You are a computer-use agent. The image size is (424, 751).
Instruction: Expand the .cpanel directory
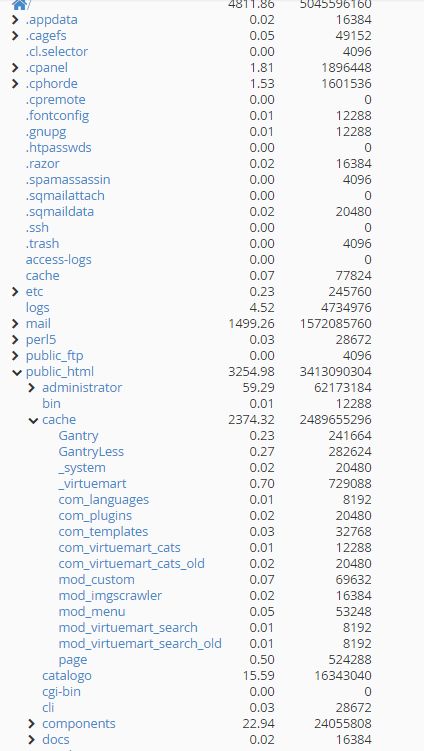click(x=15, y=68)
